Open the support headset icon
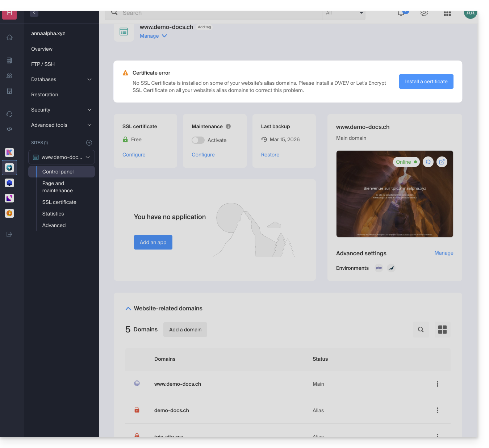489x448 pixels. [x=9, y=114]
